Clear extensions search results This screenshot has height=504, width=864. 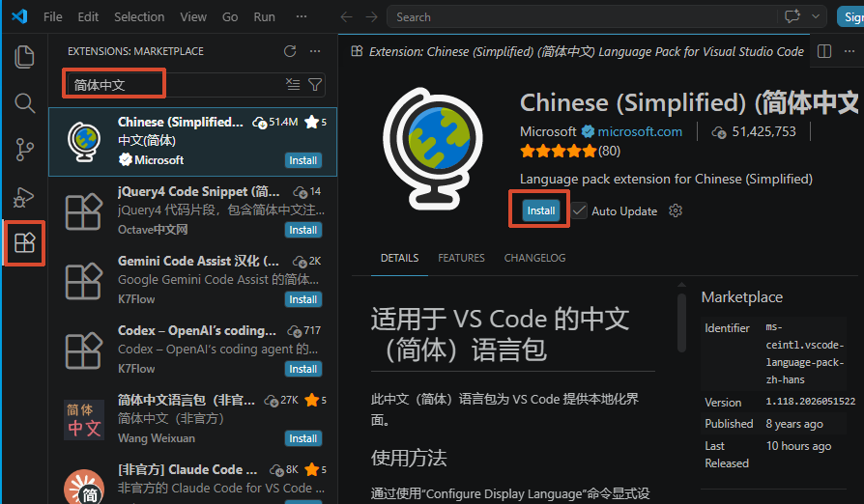click(293, 84)
